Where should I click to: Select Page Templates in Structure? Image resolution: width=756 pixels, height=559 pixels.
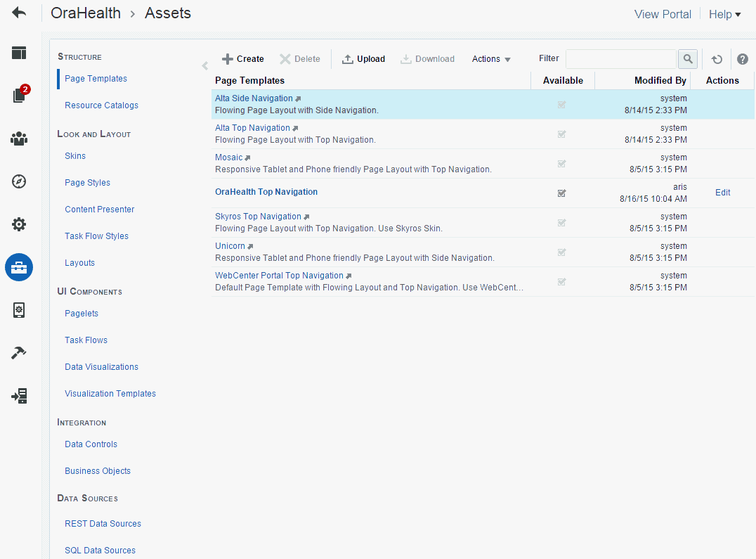click(x=96, y=79)
